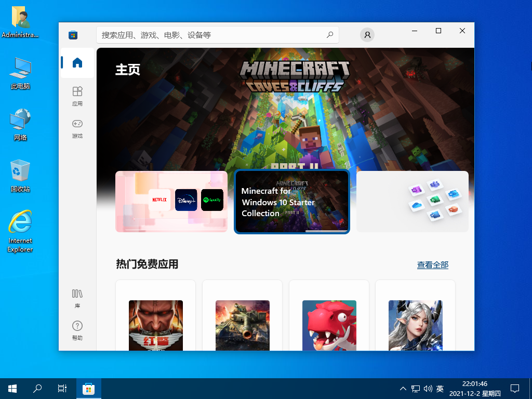This screenshot has height=399, width=532.
Task: Open the Windows Start menu
Action: (x=12, y=389)
